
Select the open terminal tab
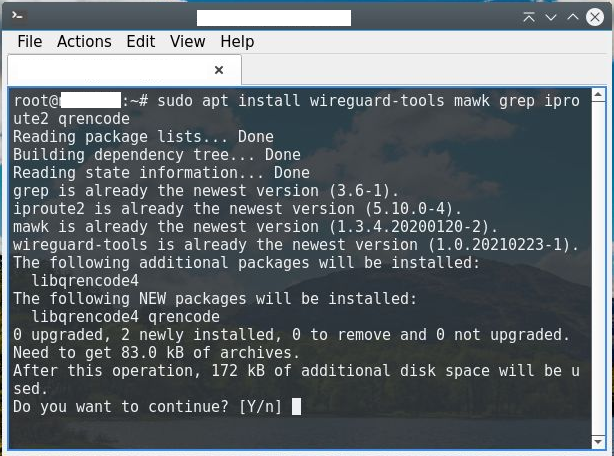pyautogui.click(x=110, y=70)
